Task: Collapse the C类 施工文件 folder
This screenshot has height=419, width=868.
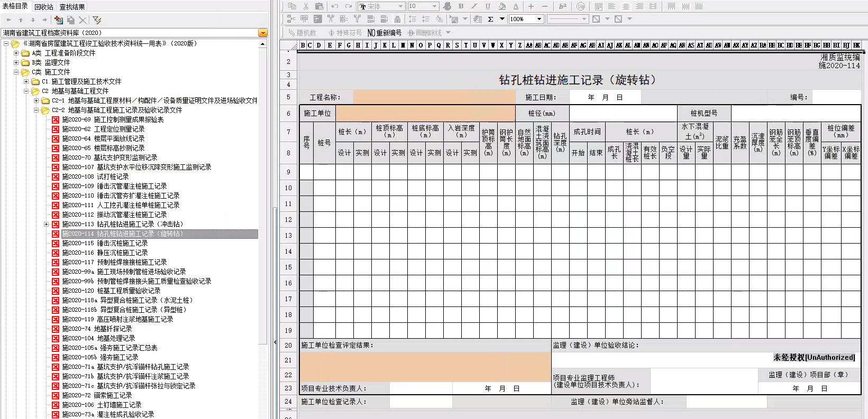Action: pyautogui.click(x=16, y=72)
